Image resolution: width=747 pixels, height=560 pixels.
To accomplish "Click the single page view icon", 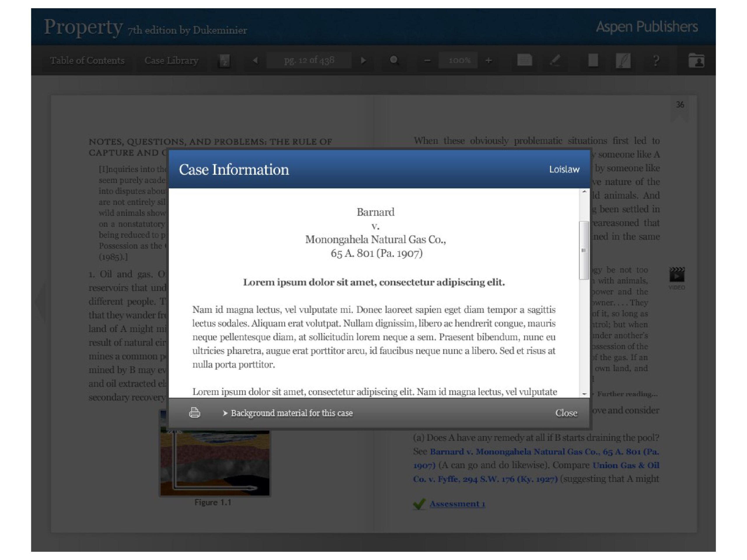I will 593,60.
